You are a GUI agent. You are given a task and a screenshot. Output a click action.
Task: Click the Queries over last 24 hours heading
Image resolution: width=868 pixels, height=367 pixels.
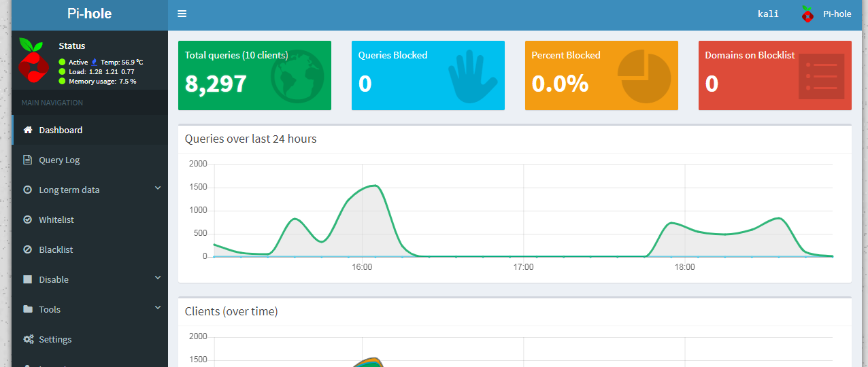[x=251, y=139]
